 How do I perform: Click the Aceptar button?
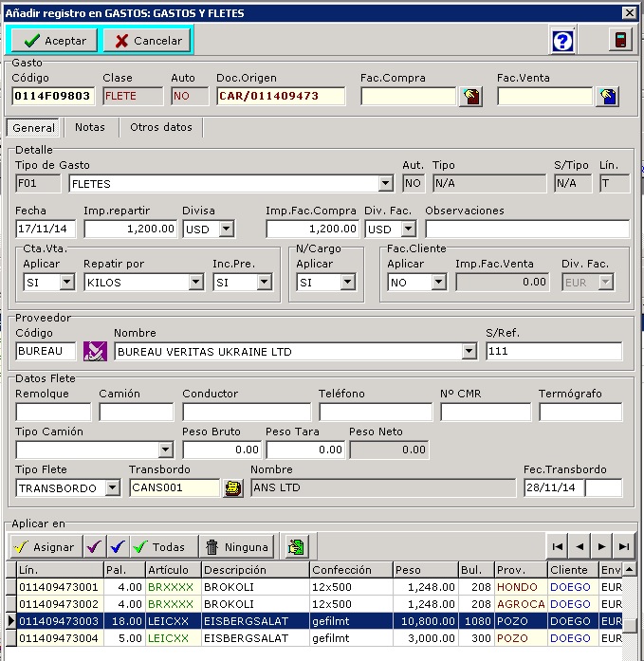[54, 41]
